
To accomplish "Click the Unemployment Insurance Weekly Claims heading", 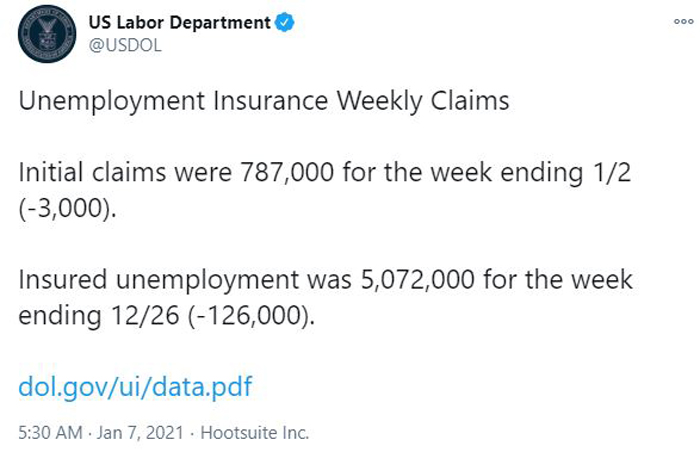I will tap(264, 101).
